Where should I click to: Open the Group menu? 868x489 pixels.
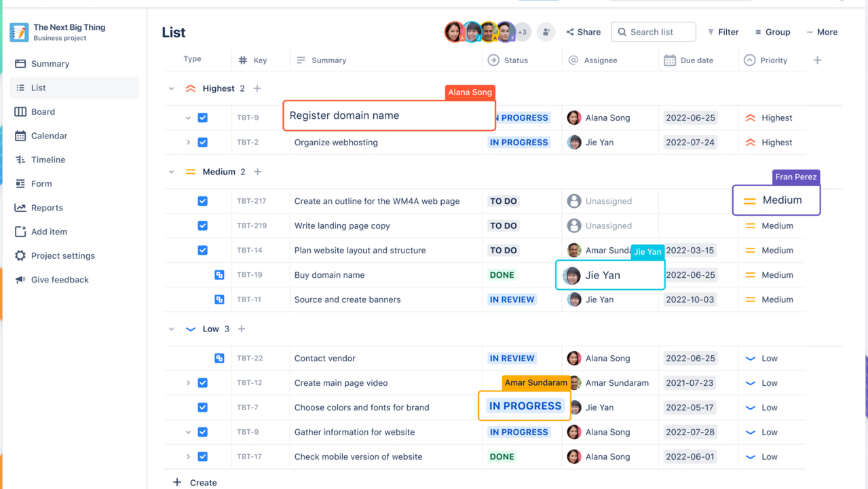[772, 32]
